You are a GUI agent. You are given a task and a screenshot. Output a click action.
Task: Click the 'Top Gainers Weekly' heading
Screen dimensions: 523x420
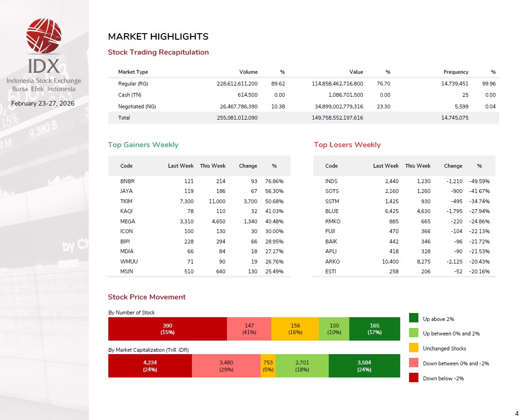tap(143, 145)
